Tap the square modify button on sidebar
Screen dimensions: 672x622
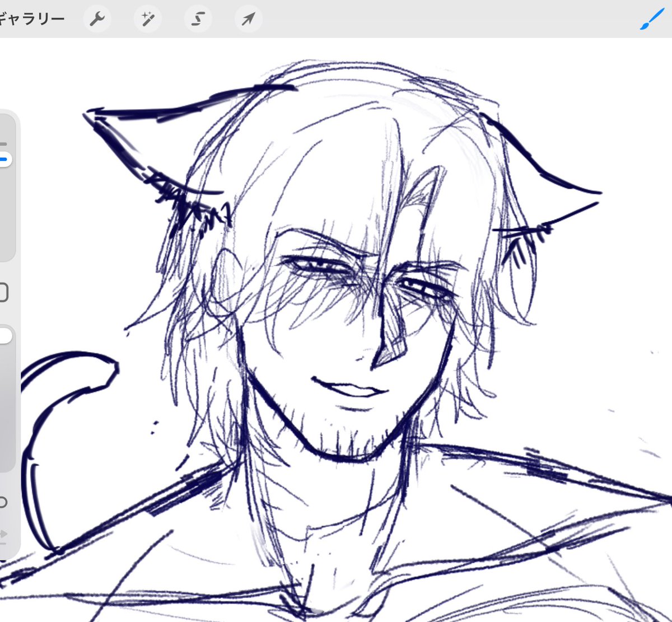coord(3,292)
